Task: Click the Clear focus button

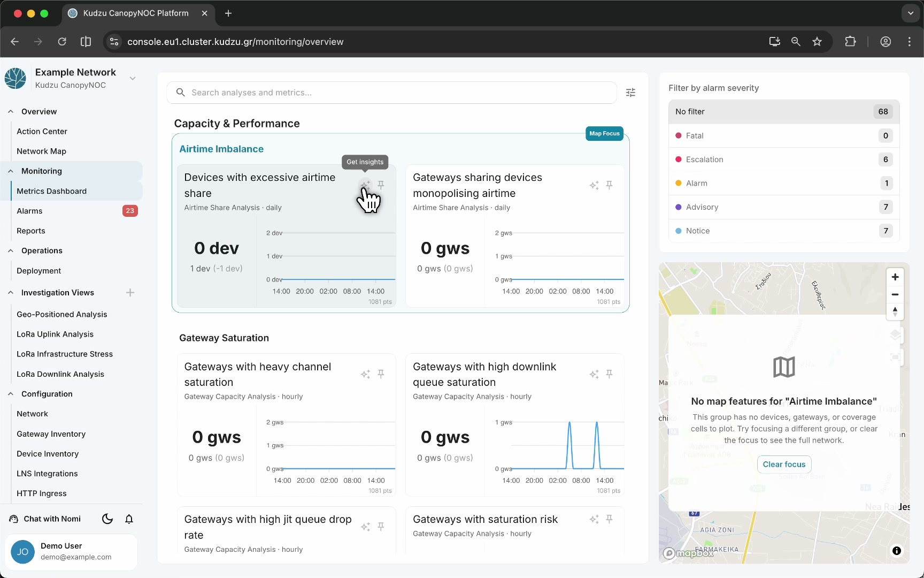Action: [x=784, y=465]
